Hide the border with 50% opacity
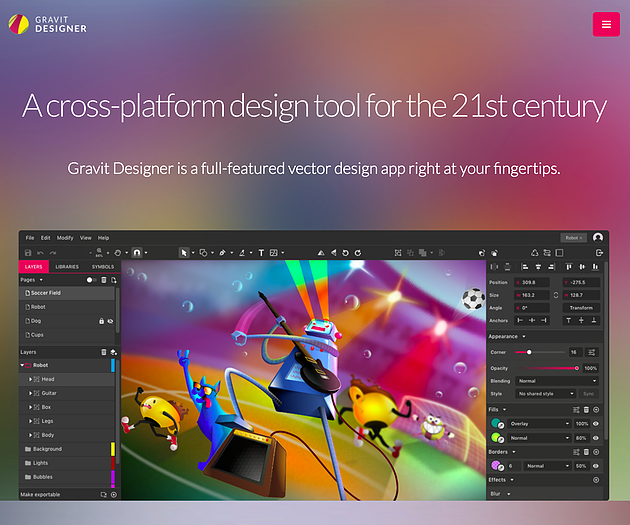Image resolution: width=630 pixels, height=525 pixels. 596,466
